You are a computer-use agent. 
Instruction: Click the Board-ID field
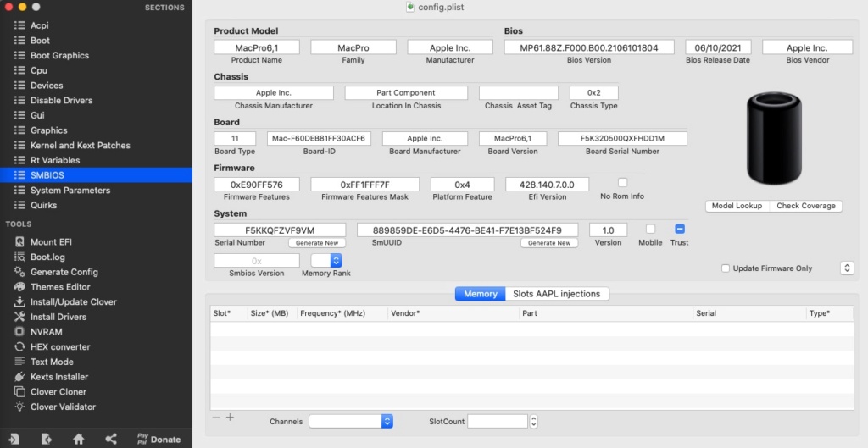(x=319, y=138)
